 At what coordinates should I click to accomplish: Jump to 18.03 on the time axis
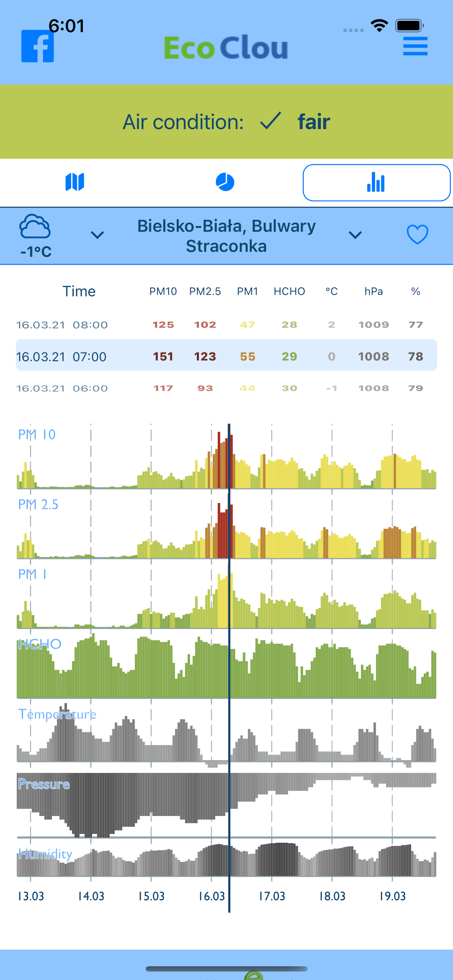pyautogui.click(x=332, y=896)
